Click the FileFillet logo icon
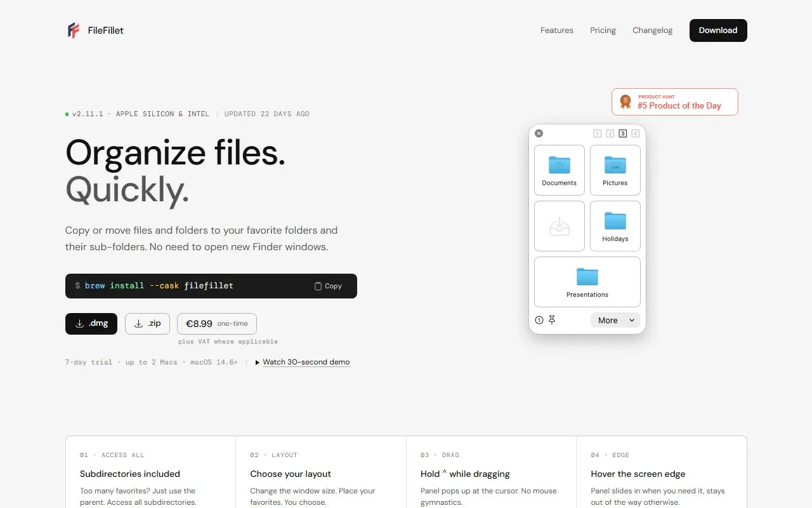This screenshot has width=812, height=508. point(74,30)
